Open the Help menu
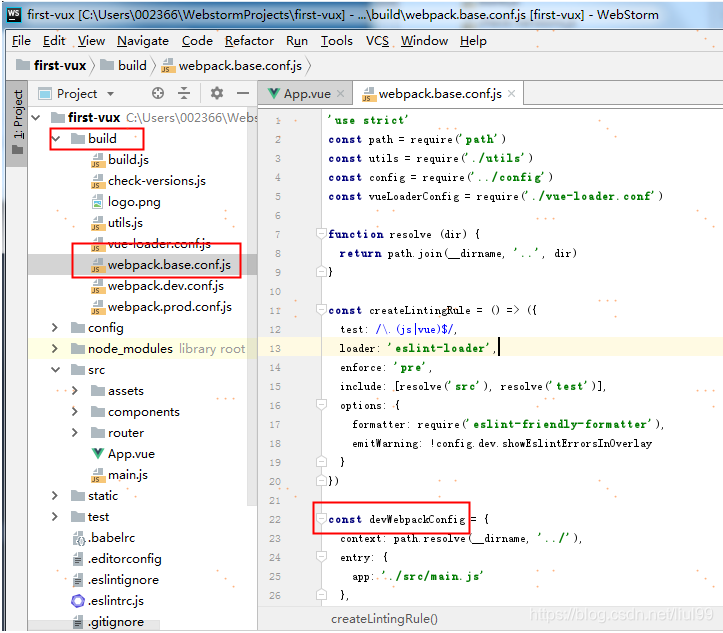Image resolution: width=723 pixels, height=633 pixels. click(x=473, y=41)
